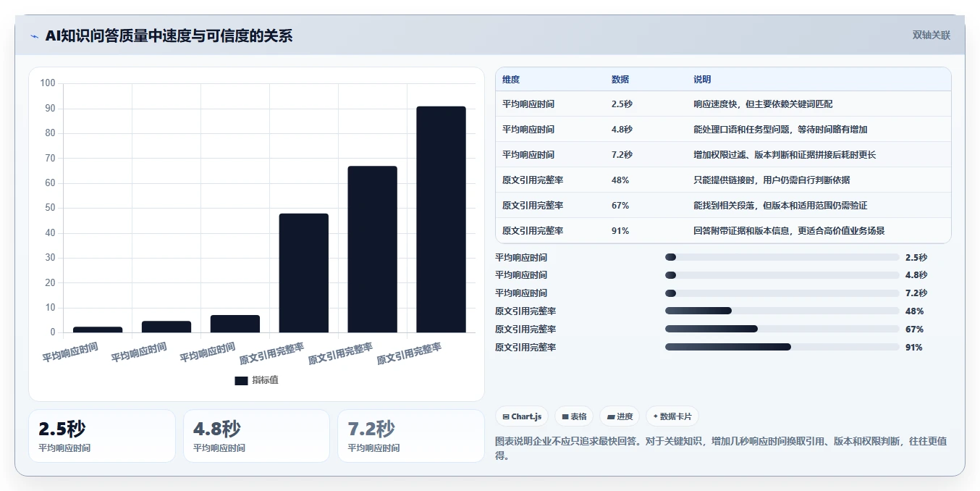The height and width of the screenshot is (491, 980).
Task: Toggle the 指标值 legend item under the chart
Action: point(256,380)
